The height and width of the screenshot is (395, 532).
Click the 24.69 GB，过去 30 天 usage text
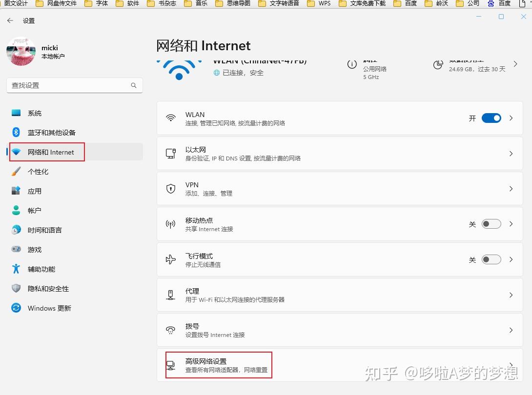[477, 69]
